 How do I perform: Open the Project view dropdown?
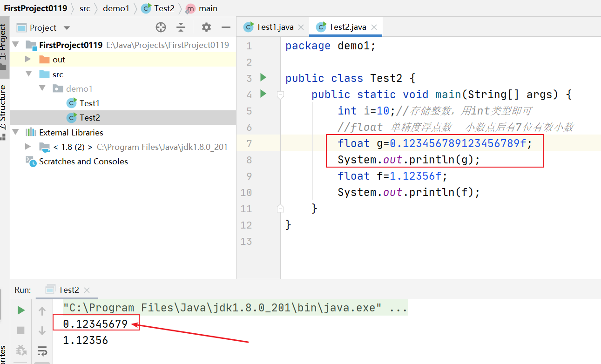pyautogui.click(x=67, y=28)
